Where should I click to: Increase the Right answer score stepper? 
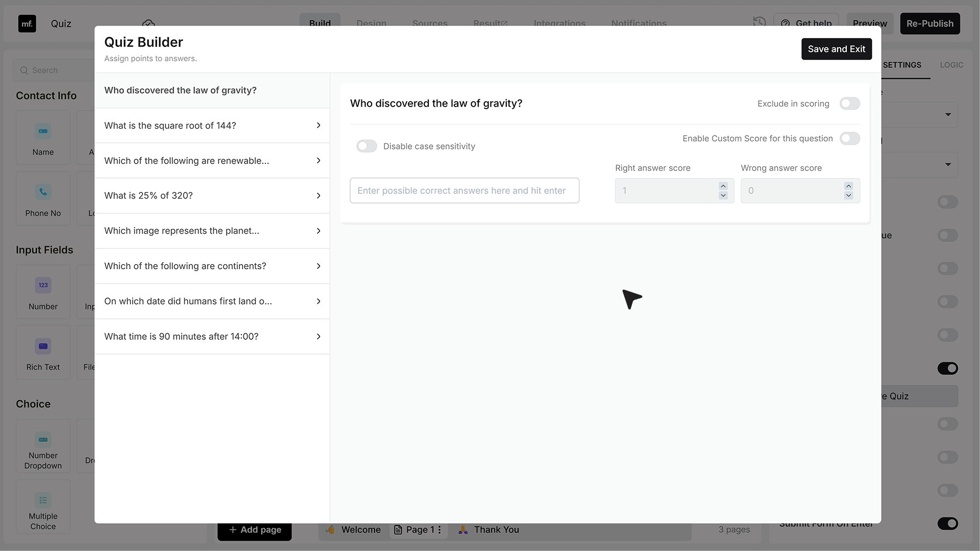pos(723,186)
